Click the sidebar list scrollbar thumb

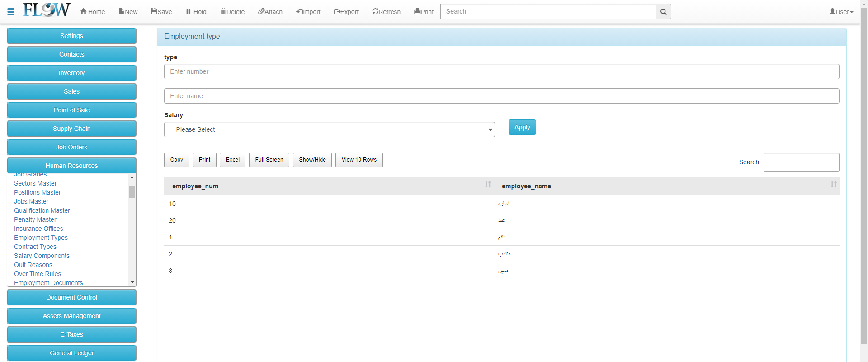132,191
